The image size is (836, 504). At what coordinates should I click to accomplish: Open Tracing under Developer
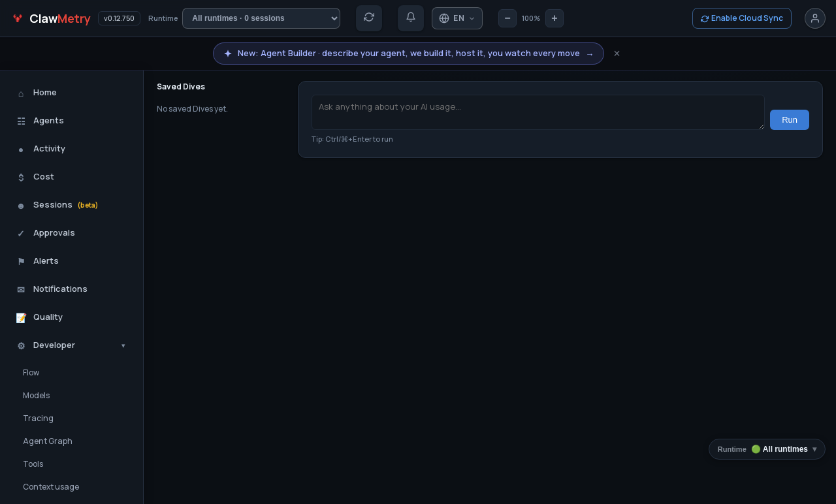(x=38, y=418)
